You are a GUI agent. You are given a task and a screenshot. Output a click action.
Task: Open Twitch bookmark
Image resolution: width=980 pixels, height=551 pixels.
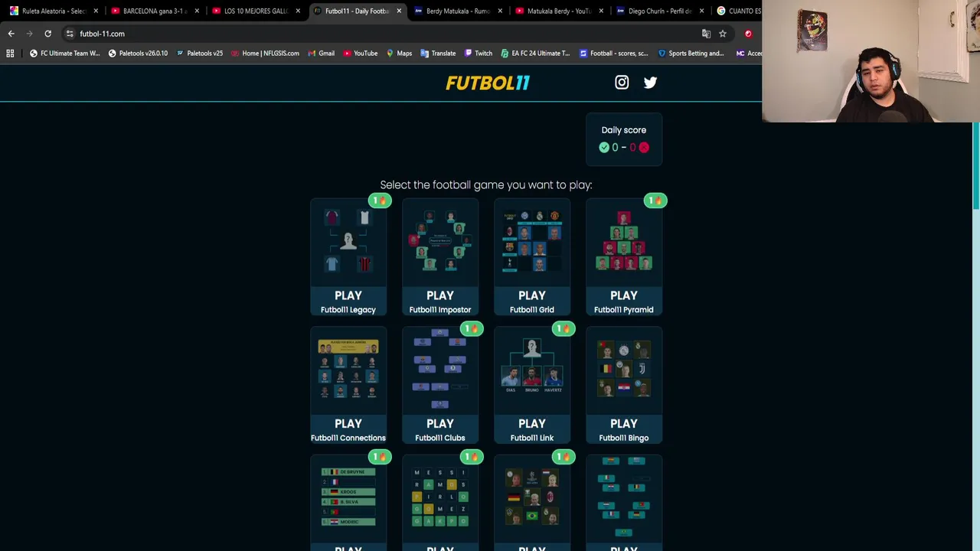point(478,54)
